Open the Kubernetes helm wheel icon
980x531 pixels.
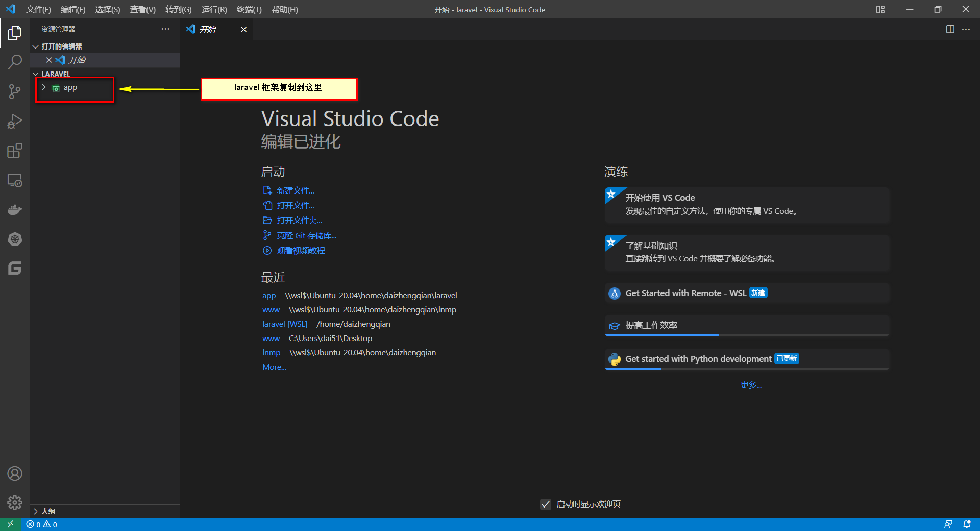coord(15,239)
